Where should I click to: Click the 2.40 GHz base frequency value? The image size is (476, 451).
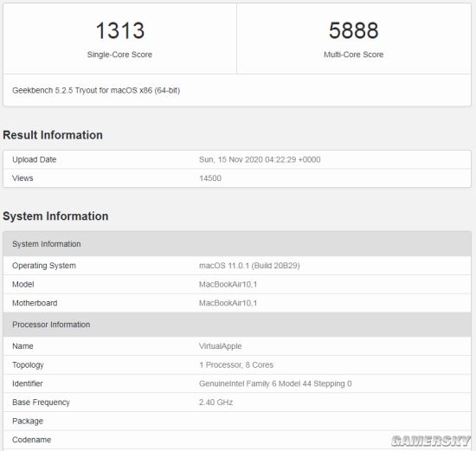(215, 403)
